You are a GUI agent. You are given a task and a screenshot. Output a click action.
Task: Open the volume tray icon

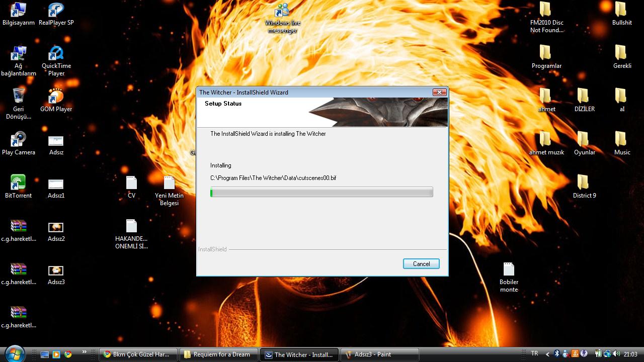616,354
